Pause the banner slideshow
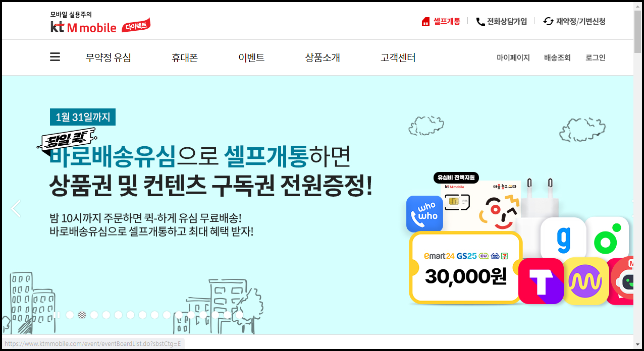Image resolution: width=644 pixels, height=351 pixels. tap(57, 315)
